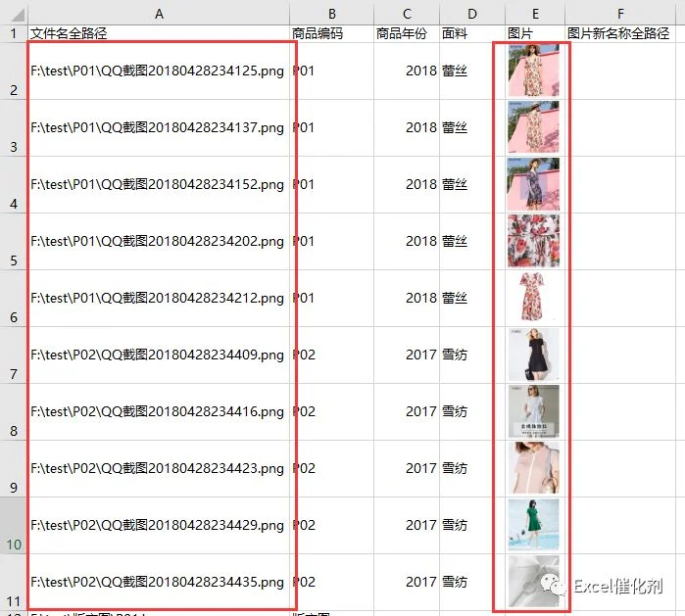Image resolution: width=685 pixels, height=616 pixels.
Task: Click the 图片新名称全路径 header cell
Action: pyautogui.click(x=620, y=33)
